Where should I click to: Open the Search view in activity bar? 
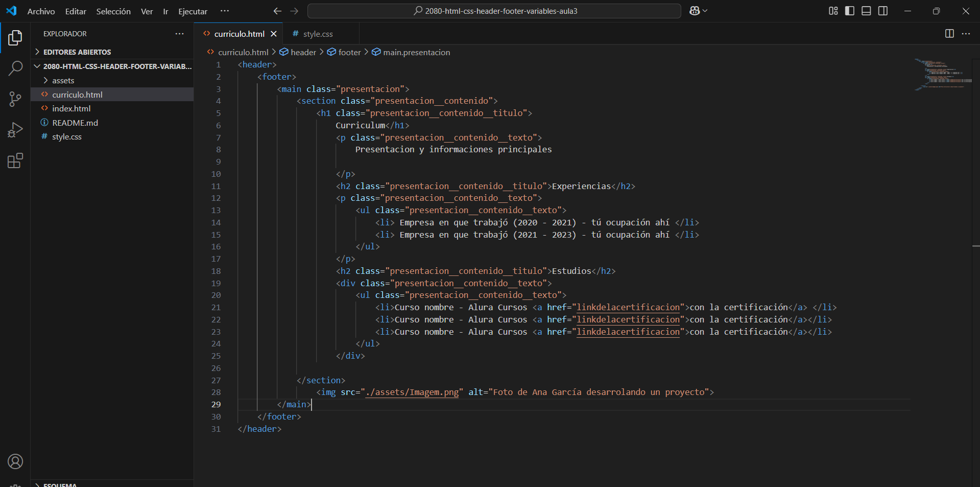coord(15,68)
